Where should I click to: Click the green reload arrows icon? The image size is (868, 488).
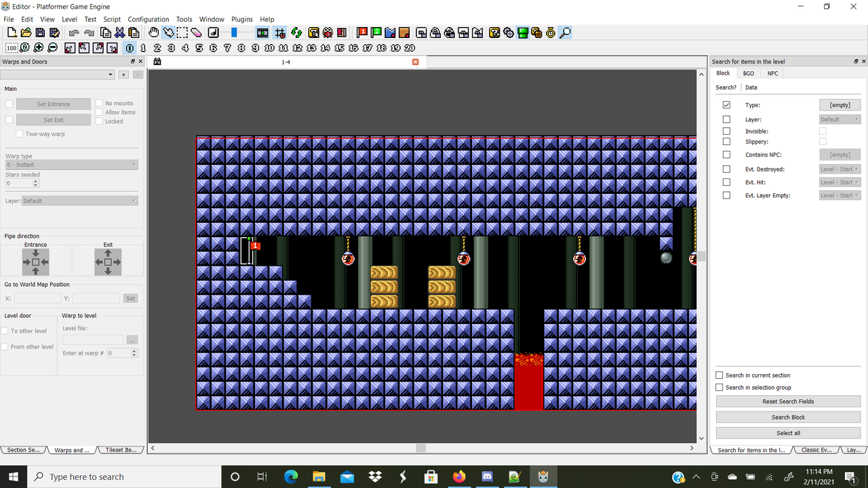point(296,32)
